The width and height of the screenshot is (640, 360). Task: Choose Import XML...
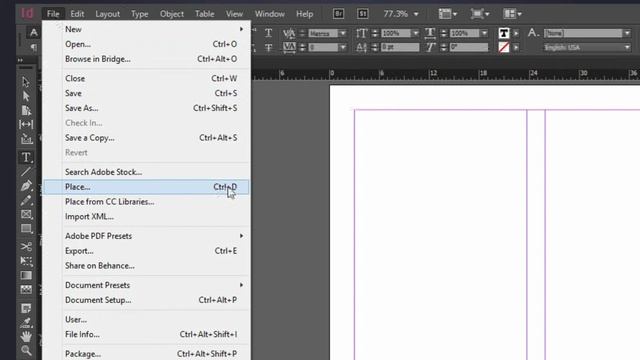[x=146, y=217]
